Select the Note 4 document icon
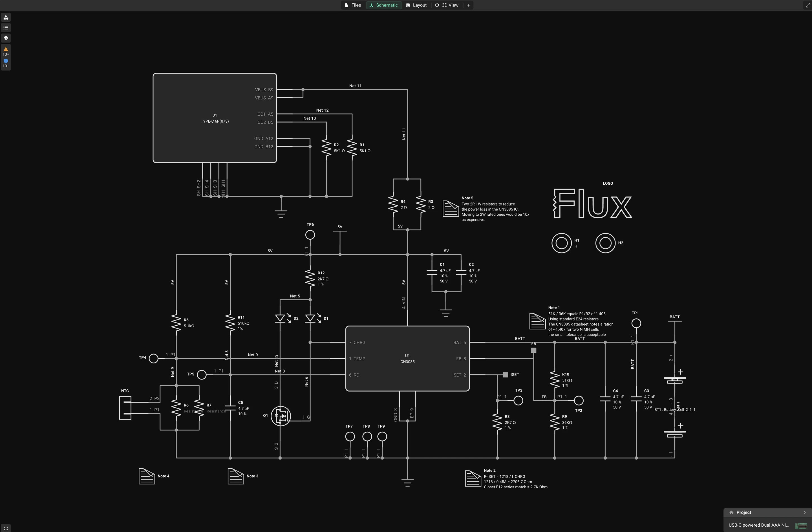Image resolution: width=812 pixels, height=532 pixels. (147, 476)
